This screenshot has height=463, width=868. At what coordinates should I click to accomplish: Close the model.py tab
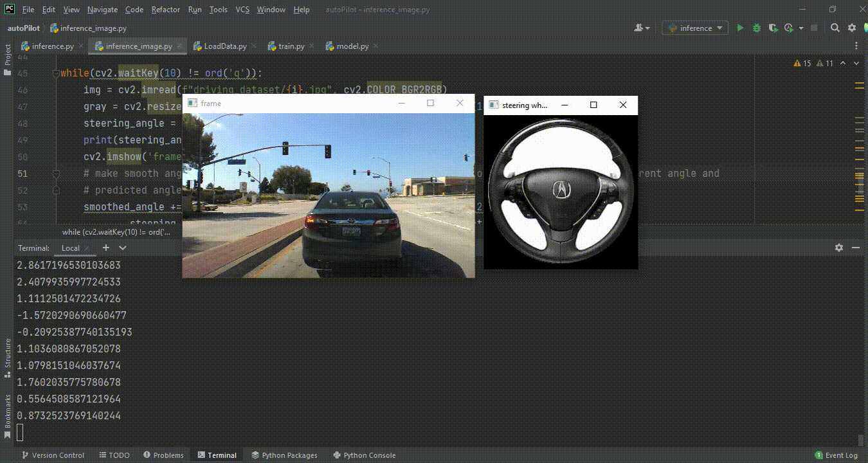[375, 46]
